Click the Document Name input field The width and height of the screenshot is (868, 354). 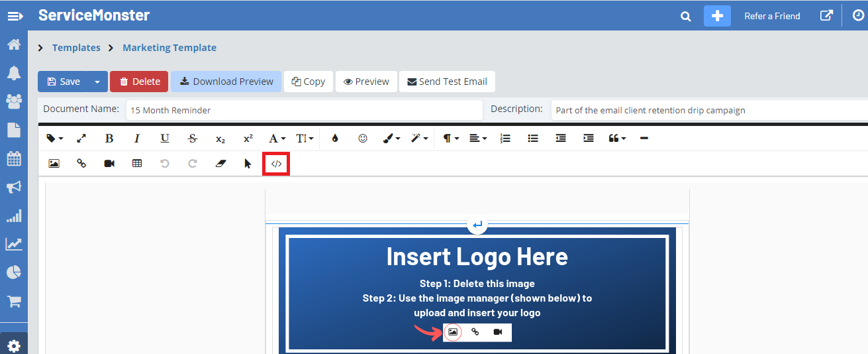tap(304, 110)
